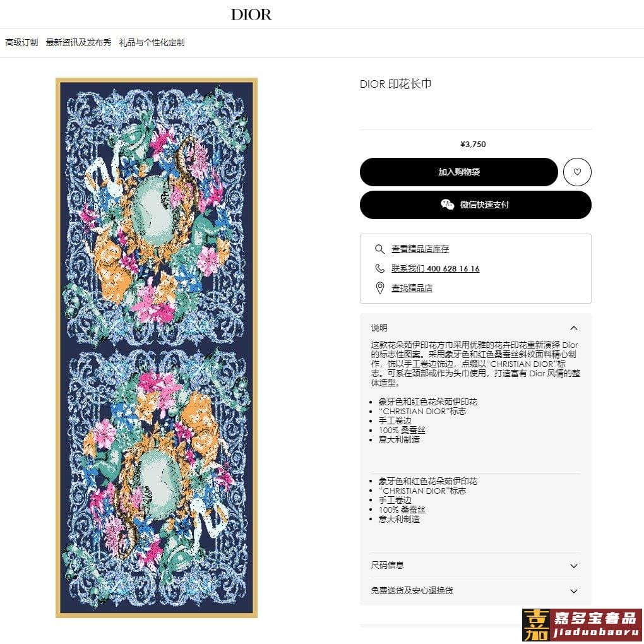Click the DIOR logo at top
644x644 pixels.
coord(251,15)
